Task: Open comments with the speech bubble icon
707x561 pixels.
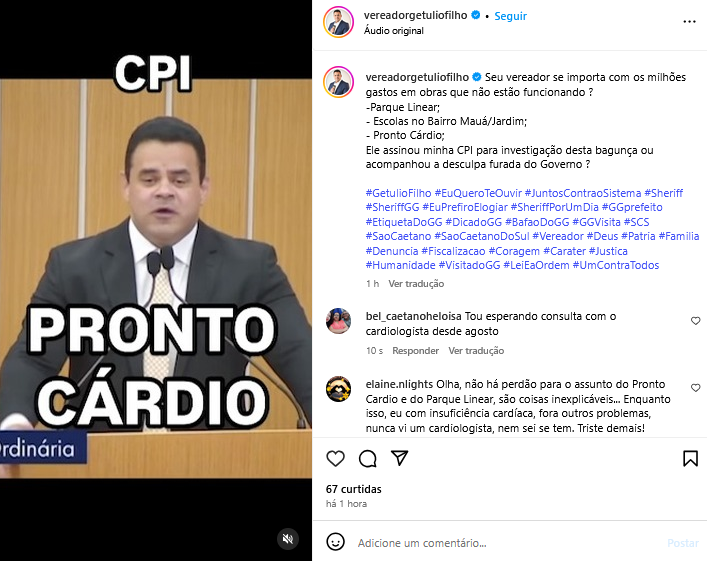Action: [x=367, y=459]
